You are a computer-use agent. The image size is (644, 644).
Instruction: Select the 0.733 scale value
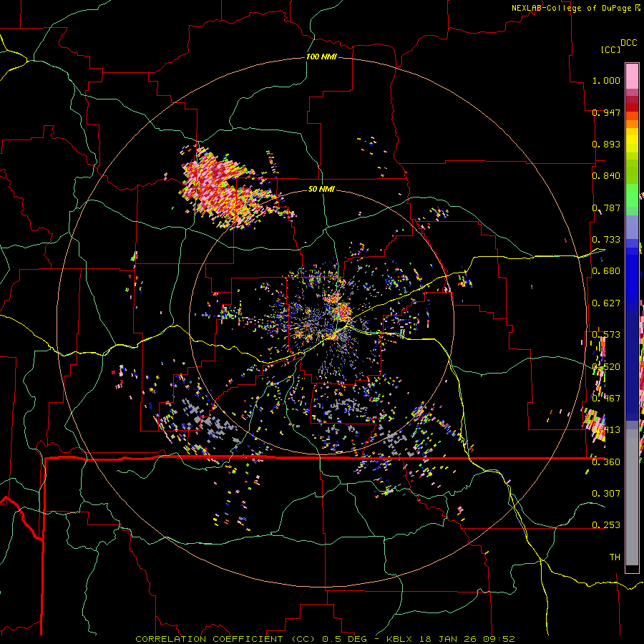coord(606,240)
